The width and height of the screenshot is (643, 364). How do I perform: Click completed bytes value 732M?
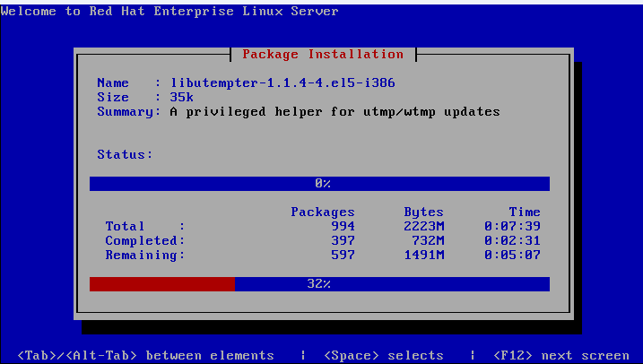coord(428,240)
